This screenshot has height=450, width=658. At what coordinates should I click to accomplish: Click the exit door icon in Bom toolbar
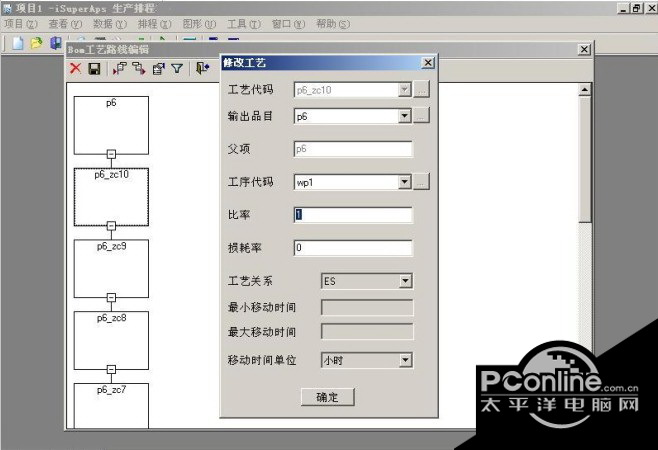click(x=203, y=68)
